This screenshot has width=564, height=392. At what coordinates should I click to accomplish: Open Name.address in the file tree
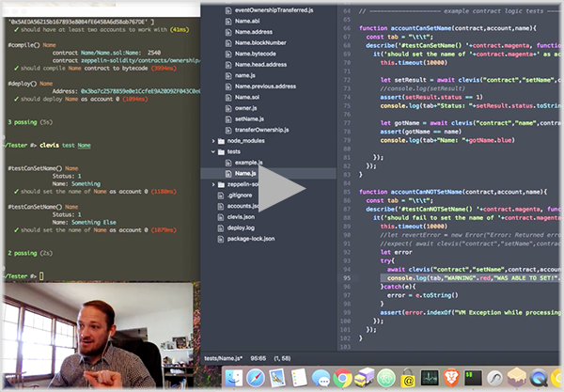click(254, 32)
